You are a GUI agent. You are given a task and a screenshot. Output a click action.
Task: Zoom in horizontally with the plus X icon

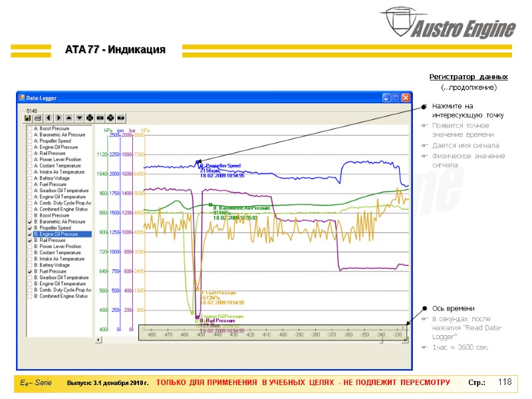(x=90, y=118)
